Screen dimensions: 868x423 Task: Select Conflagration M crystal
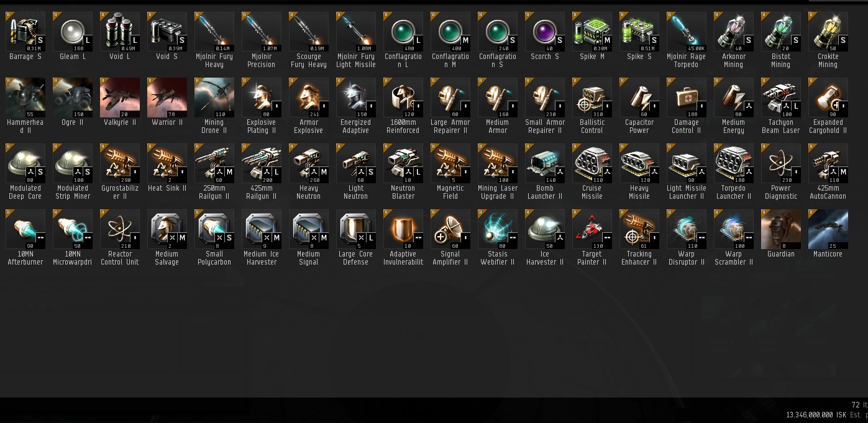(450, 32)
